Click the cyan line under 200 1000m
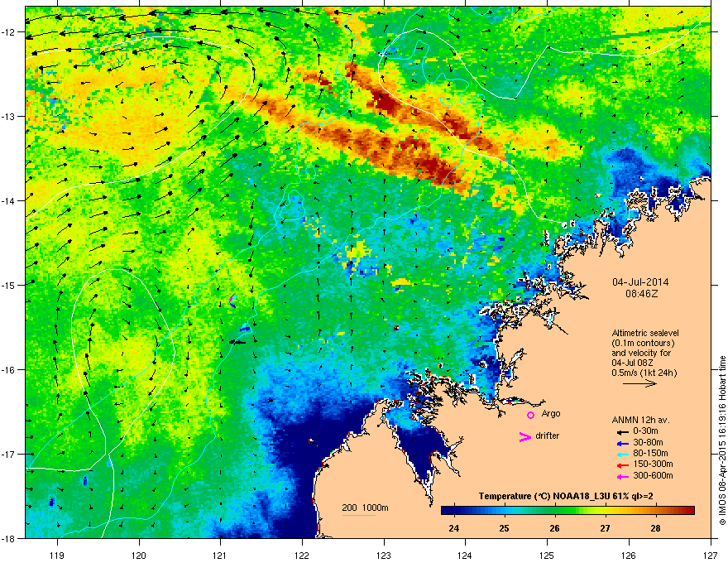728x563 pixels. [358, 515]
